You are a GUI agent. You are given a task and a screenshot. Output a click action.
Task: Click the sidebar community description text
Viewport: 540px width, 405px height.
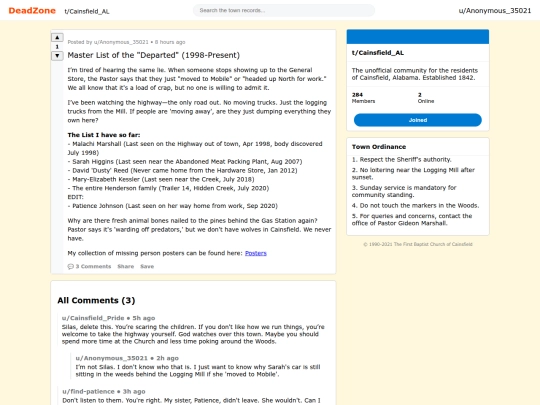pos(415,74)
